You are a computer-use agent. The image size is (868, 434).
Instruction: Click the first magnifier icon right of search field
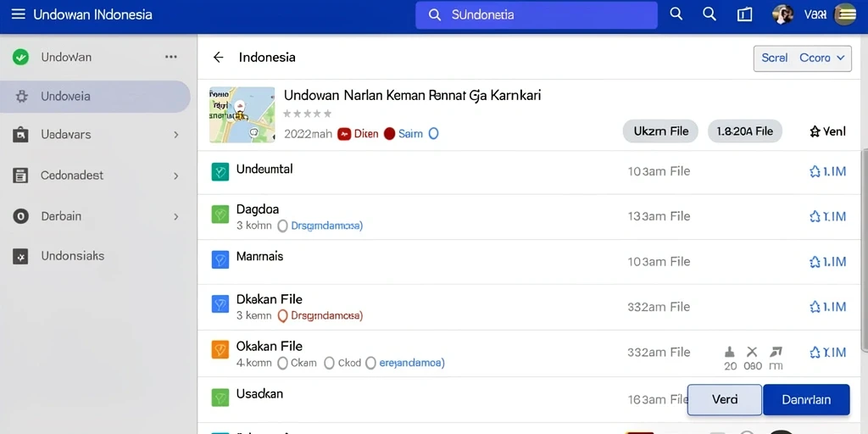676,14
